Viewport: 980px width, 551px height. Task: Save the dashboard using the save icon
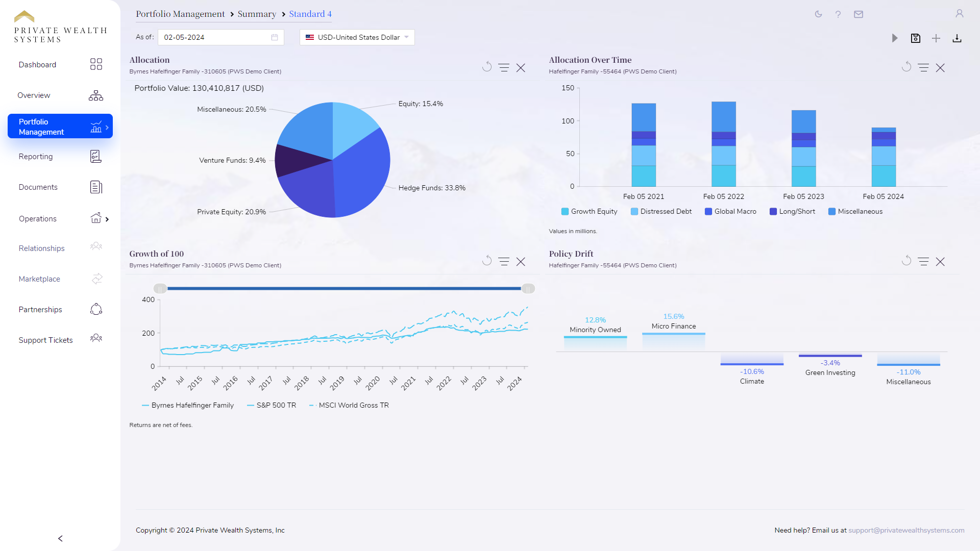pos(916,38)
